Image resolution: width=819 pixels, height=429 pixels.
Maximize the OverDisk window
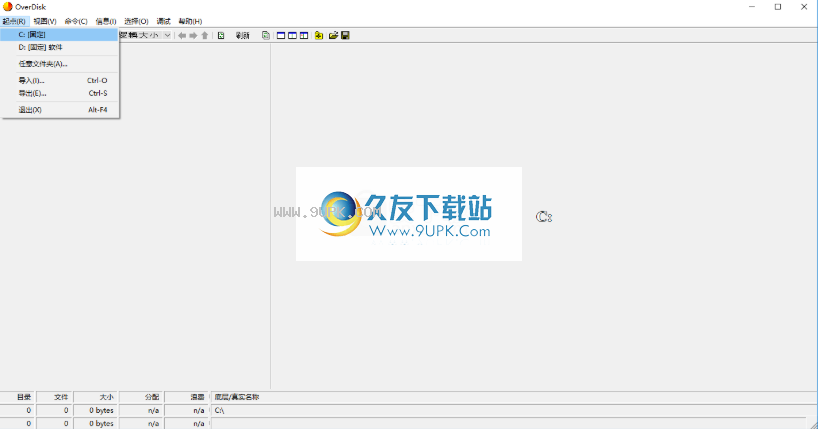click(778, 7)
